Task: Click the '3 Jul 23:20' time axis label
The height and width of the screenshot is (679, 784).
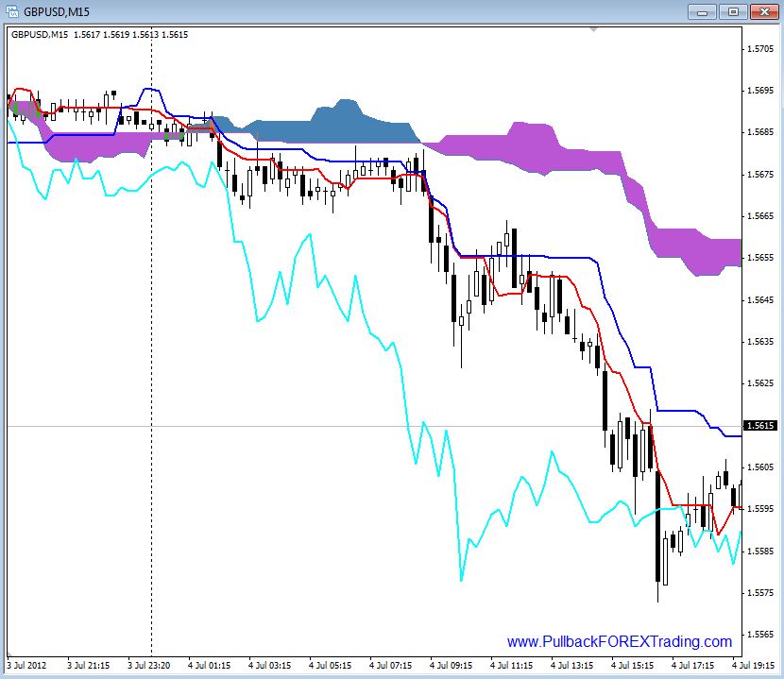Action: coord(149,666)
